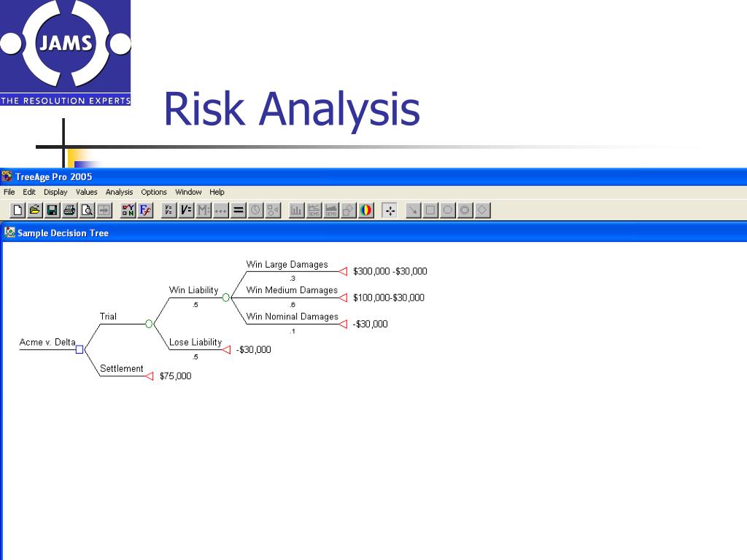This screenshot has width=747, height=560.
Task: Click the 'Sample Decision Tree' window title bar
Action: click(x=373, y=233)
